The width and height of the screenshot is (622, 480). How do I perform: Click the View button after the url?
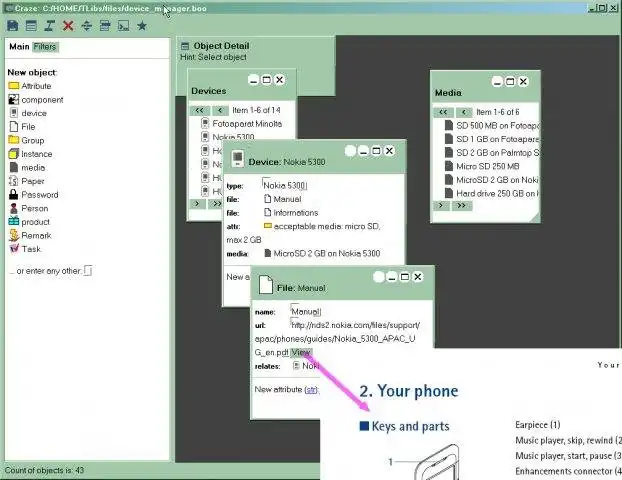coord(301,352)
